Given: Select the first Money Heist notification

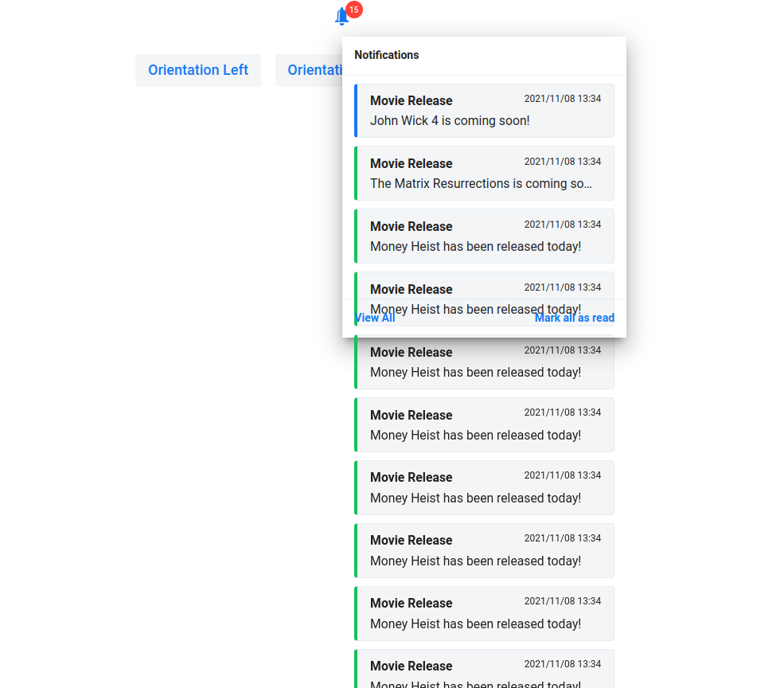Looking at the screenshot, I should [x=484, y=236].
